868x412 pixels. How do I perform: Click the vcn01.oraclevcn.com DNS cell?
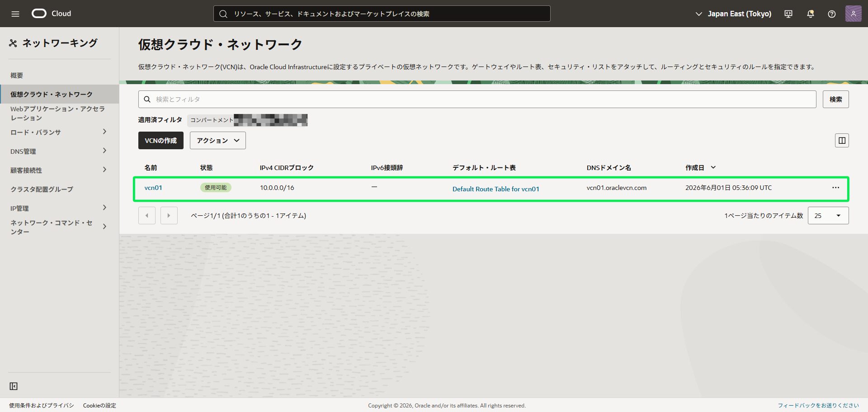point(617,188)
